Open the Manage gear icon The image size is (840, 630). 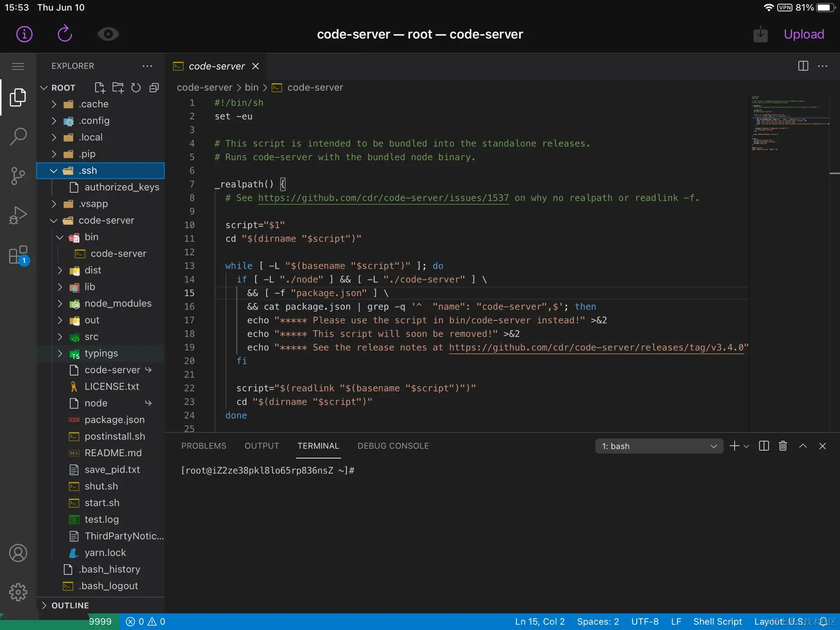(18, 592)
